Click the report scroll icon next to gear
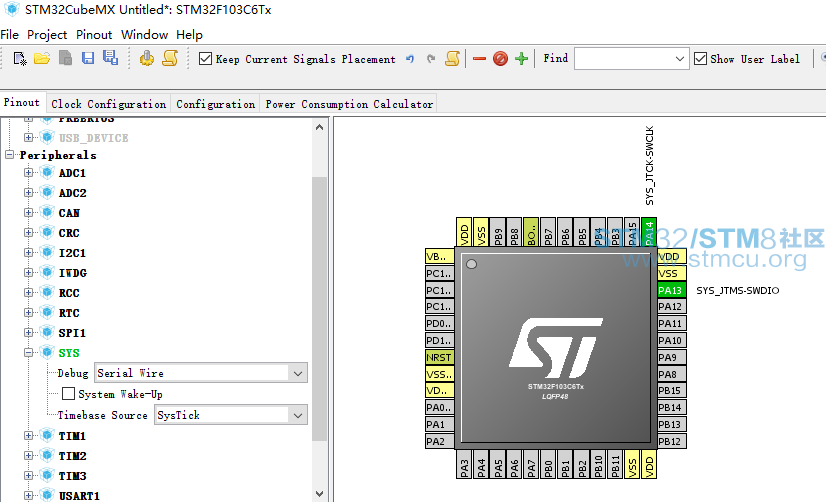The height and width of the screenshot is (502, 826). pyautogui.click(x=170, y=58)
